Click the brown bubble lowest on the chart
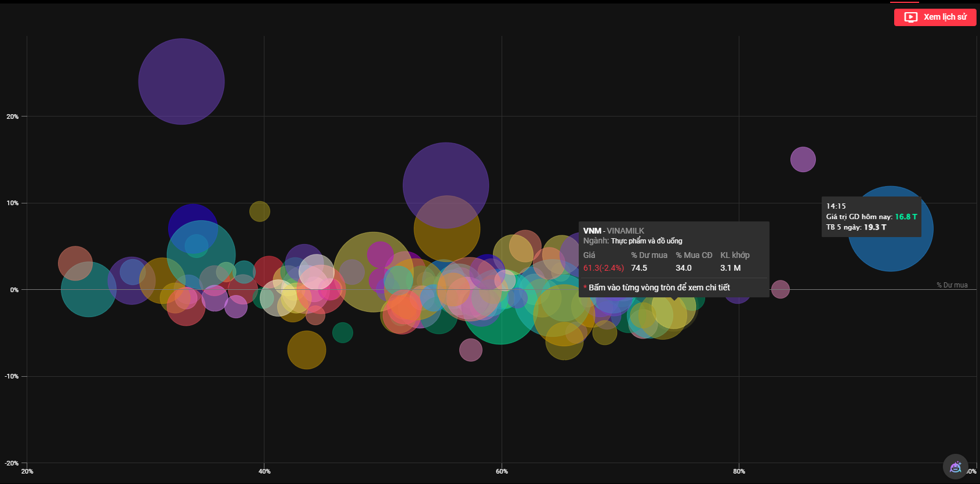This screenshot has height=484, width=980. click(306, 350)
